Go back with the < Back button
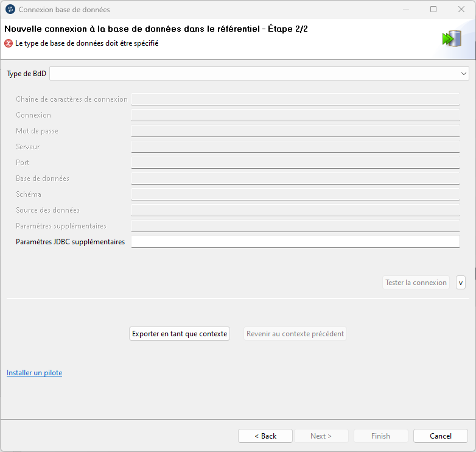 265,436
